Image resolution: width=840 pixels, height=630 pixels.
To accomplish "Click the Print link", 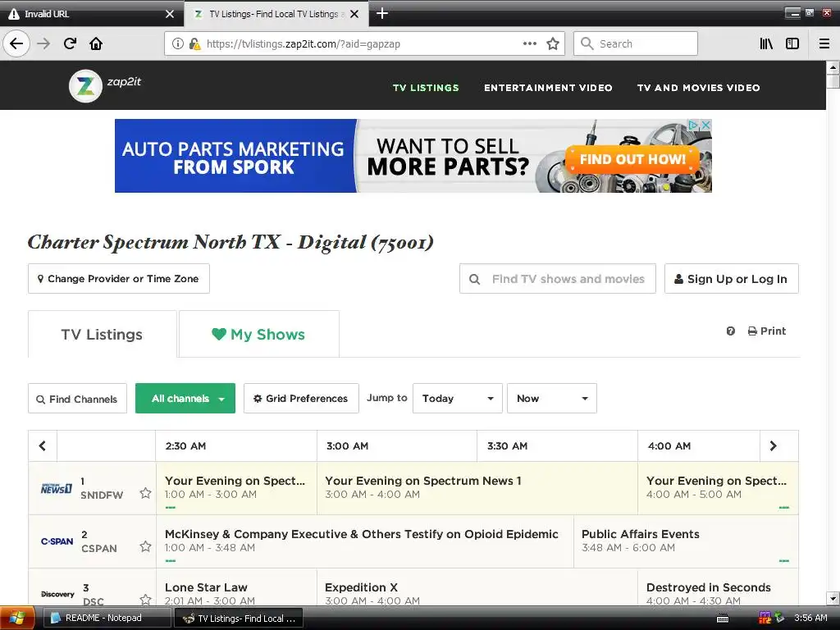I will pyautogui.click(x=767, y=331).
